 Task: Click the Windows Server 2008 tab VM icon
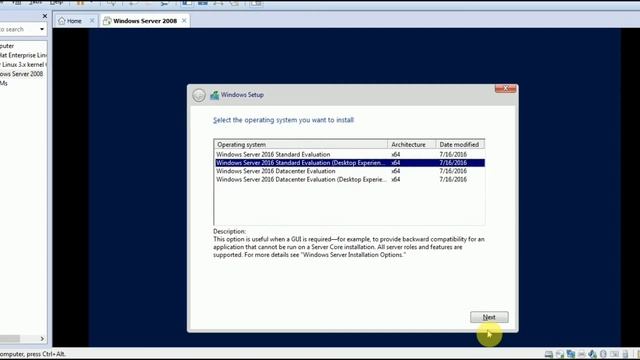pos(107,21)
